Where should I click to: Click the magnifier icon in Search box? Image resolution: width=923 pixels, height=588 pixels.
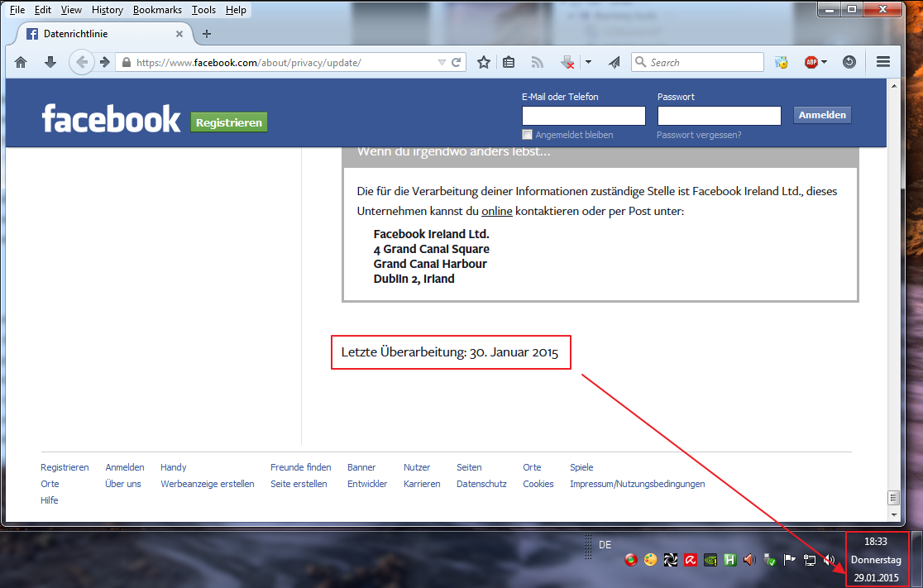(x=640, y=62)
